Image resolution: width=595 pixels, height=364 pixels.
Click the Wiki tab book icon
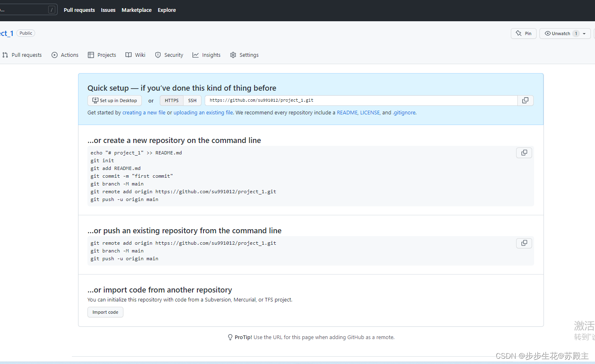[x=128, y=55]
